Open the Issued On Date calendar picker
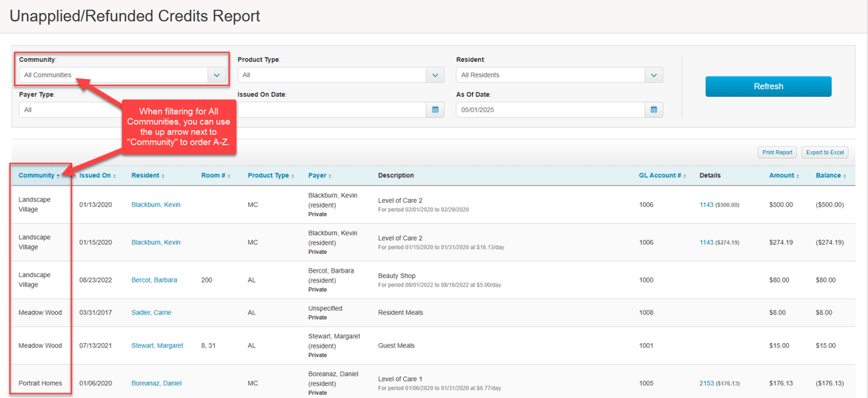The width and height of the screenshot is (868, 398). tap(435, 110)
